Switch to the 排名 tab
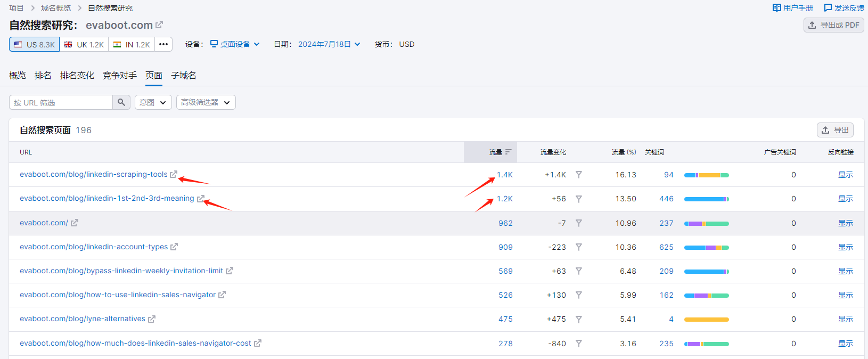Screen dimensions: 868x359 click(43, 76)
